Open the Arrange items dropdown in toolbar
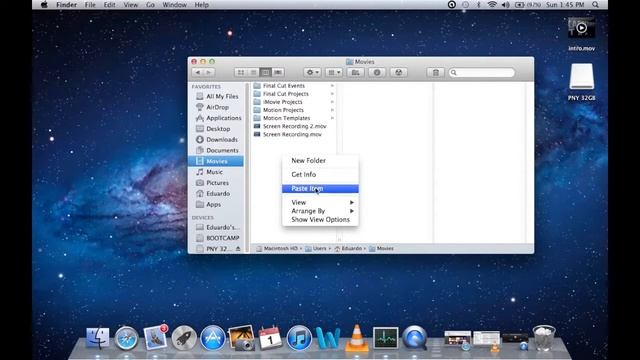Image resolution: width=640 pixels, height=360 pixels. point(334,72)
